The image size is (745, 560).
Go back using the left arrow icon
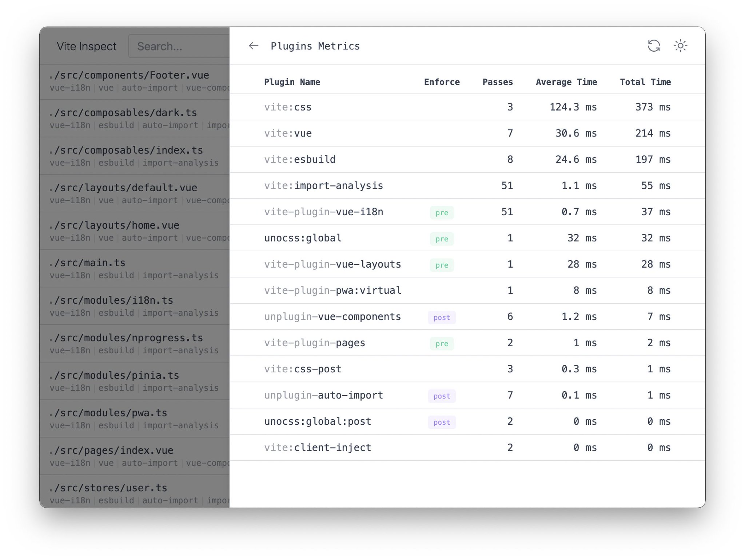click(x=254, y=46)
